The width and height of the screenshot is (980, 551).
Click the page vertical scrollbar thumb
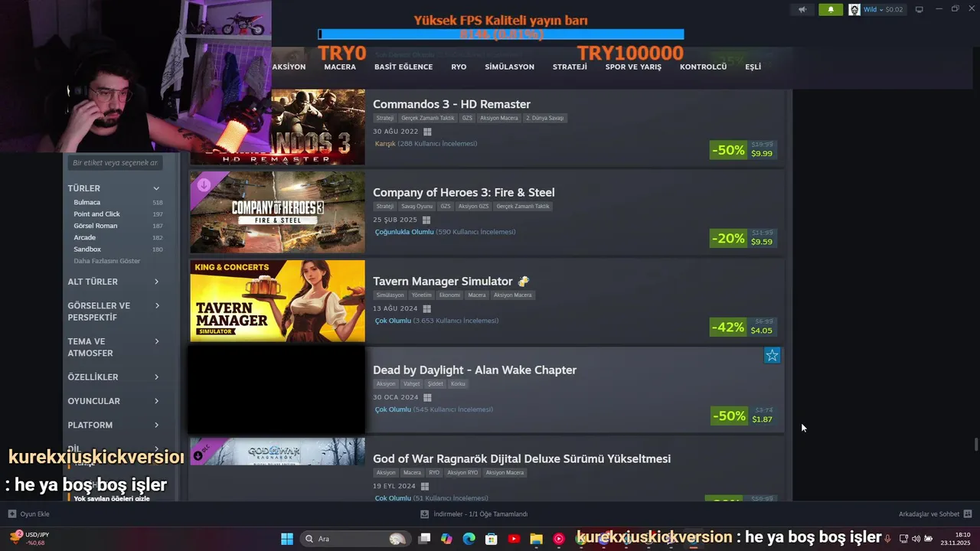[x=975, y=445]
